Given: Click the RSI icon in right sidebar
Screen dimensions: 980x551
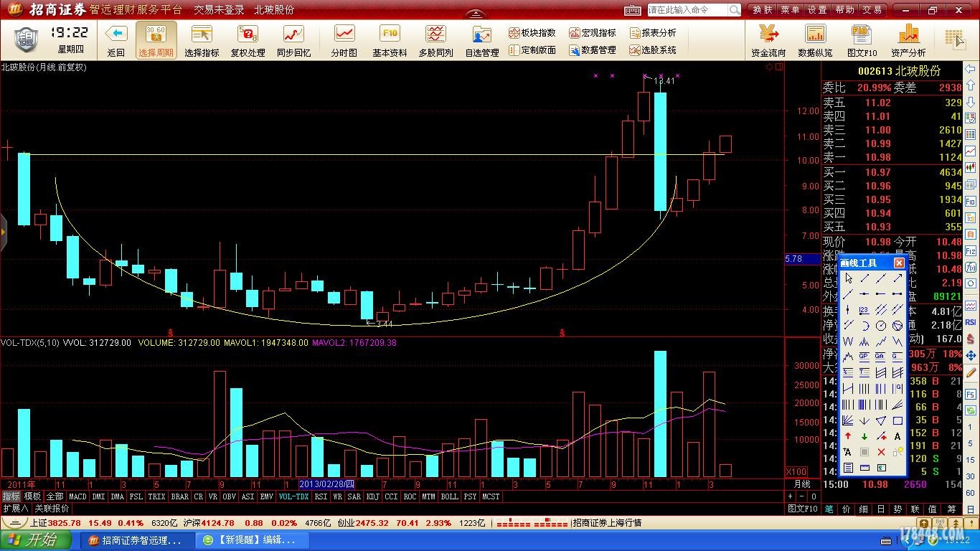Looking at the screenshot, I should coord(971,323).
